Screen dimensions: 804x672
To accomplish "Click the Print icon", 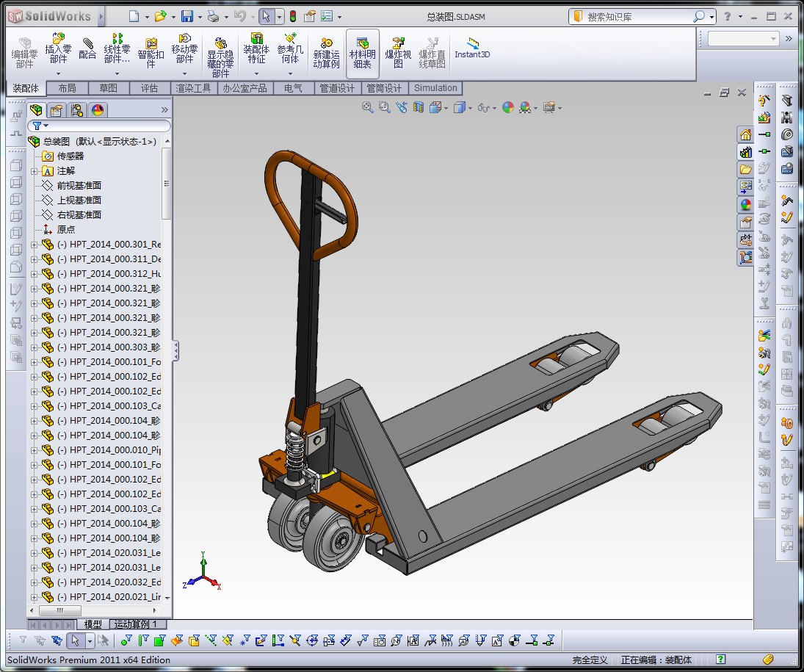I will coord(214,16).
